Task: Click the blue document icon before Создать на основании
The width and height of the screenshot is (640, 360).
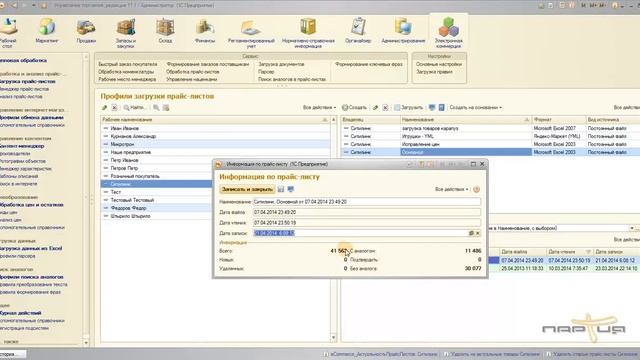Action: (x=441, y=108)
